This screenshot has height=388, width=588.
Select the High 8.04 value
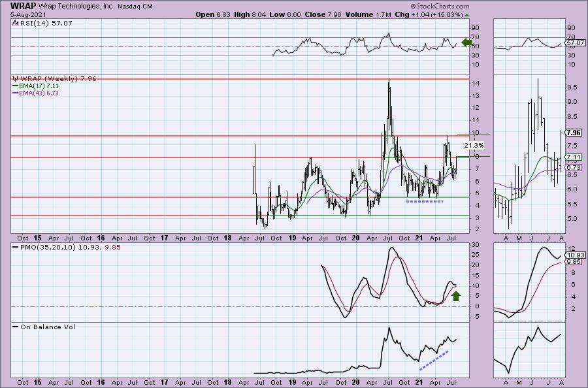(250, 14)
